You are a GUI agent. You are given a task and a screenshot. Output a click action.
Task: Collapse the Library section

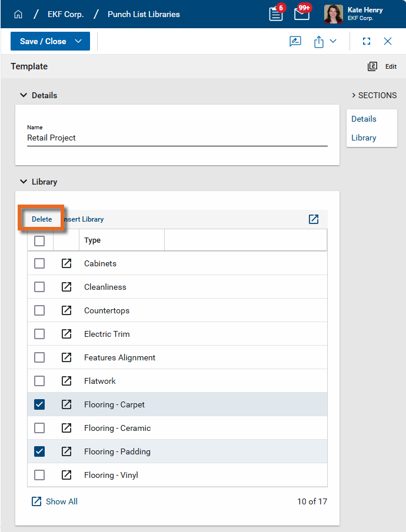tap(24, 182)
